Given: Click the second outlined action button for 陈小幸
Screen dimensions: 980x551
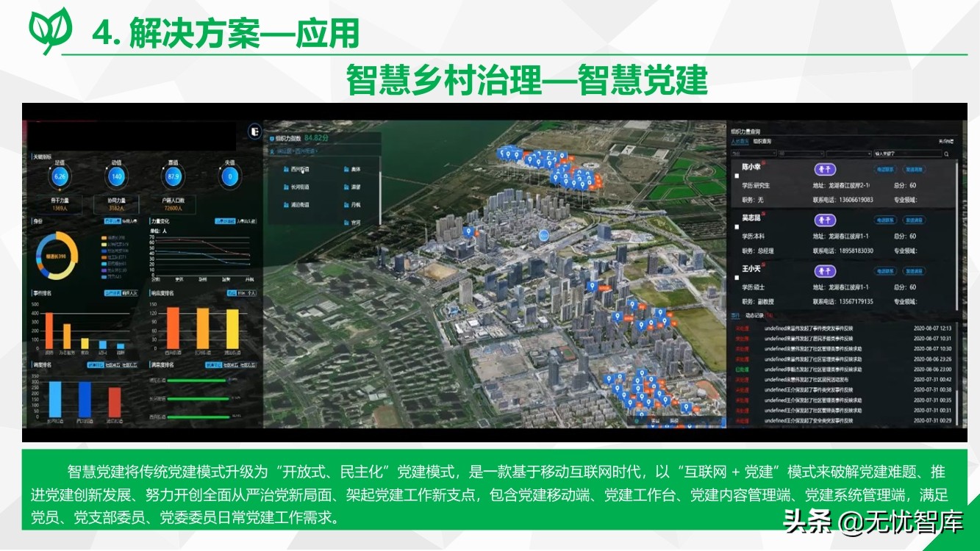Looking at the screenshot, I should point(915,170).
